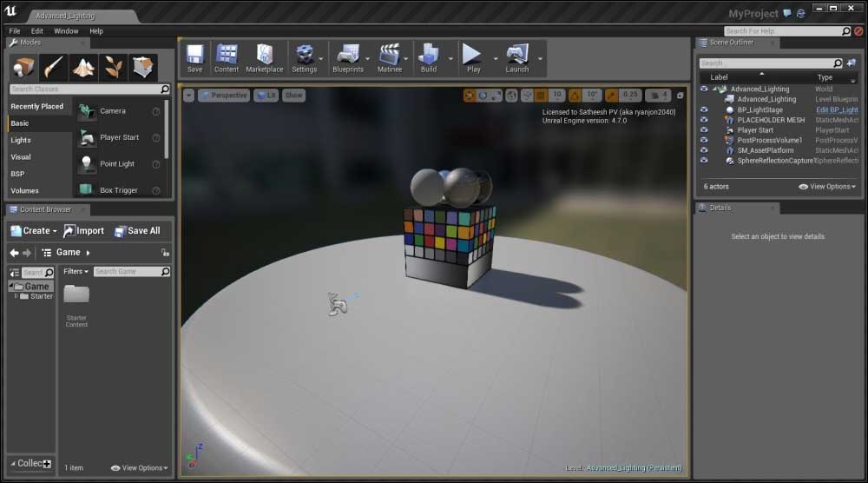Click the Import button
Viewport: 868px width, 483px height.
(83, 231)
